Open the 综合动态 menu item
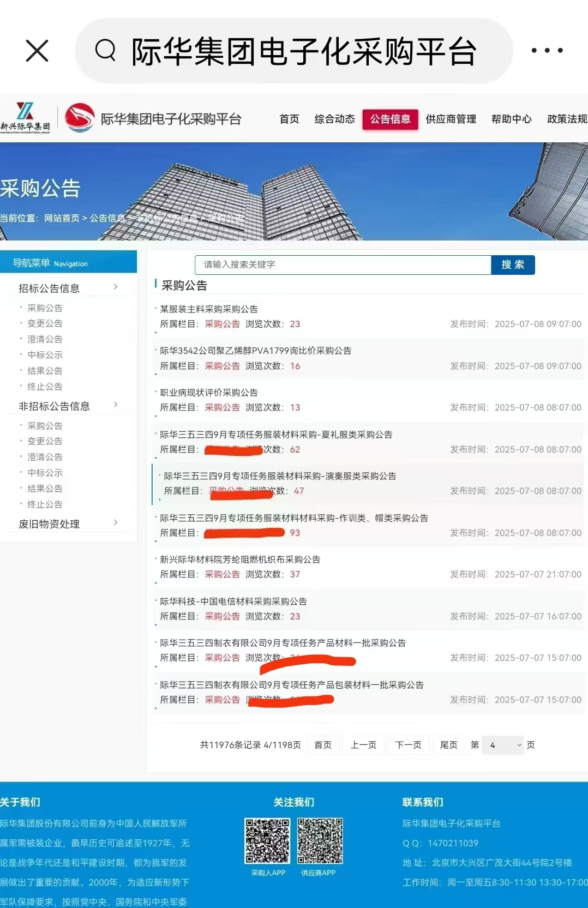The height and width of the screenshot is (908, 588). [334, 119]
